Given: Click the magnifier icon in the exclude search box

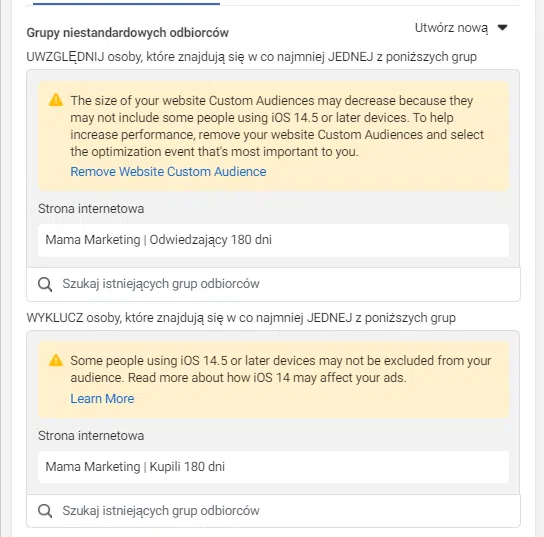Looking at the screenshot, I should click(45, 511).
